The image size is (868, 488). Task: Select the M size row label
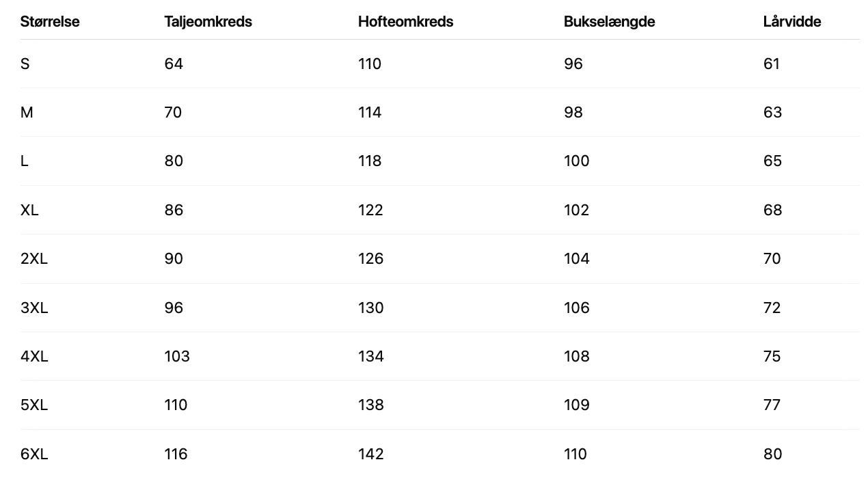coord(27,113)
